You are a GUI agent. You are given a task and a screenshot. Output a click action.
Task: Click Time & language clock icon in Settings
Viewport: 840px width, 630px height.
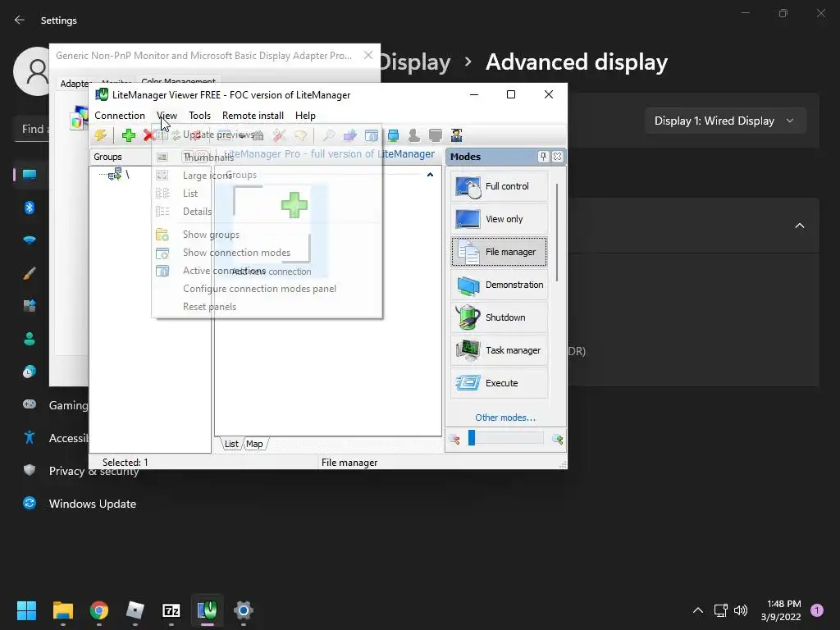[30, 372]
